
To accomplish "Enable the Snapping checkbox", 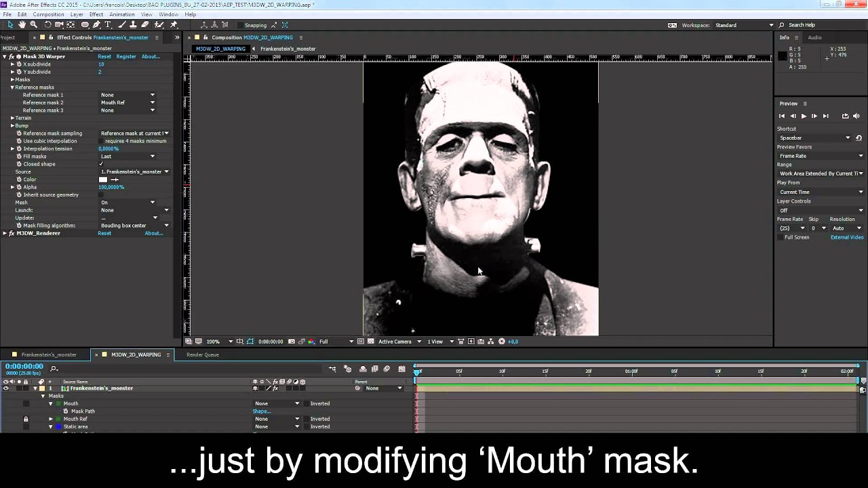I will [239, 25].
